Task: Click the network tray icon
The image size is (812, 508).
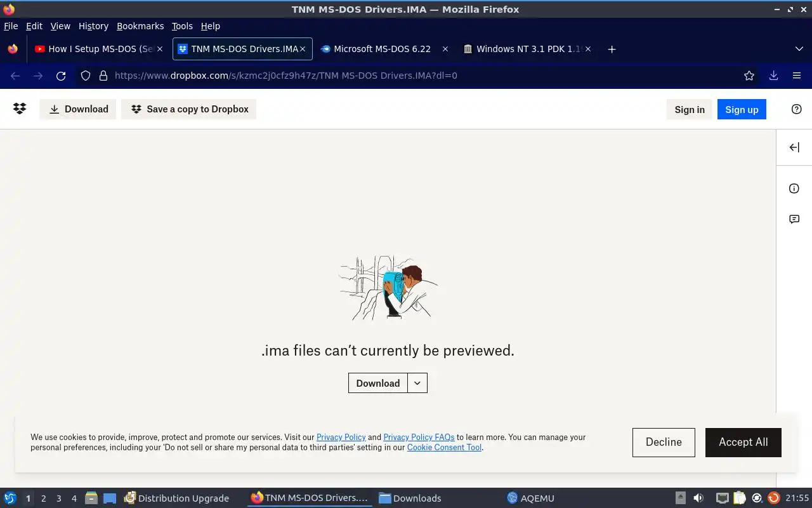Action: coord(722,498)
